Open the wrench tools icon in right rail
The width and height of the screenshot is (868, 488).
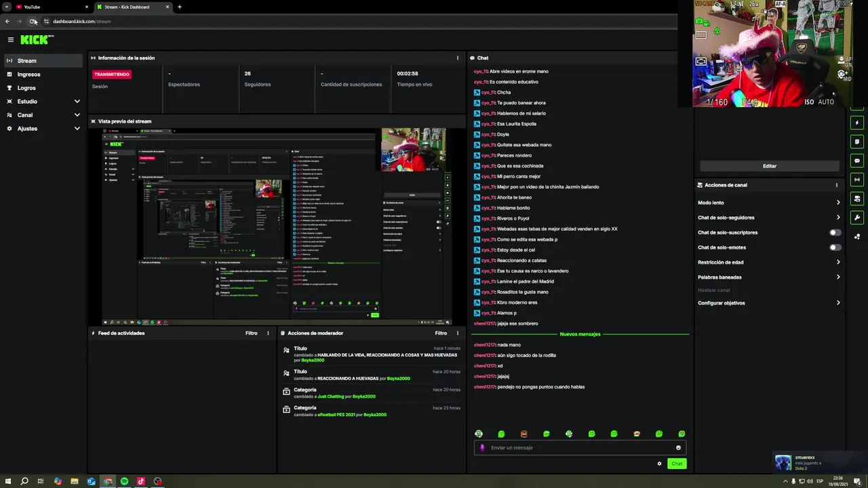tap(857, 218)
